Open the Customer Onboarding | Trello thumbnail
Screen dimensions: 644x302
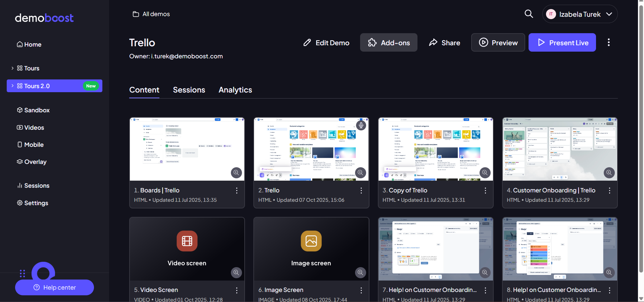pos(560,149)
